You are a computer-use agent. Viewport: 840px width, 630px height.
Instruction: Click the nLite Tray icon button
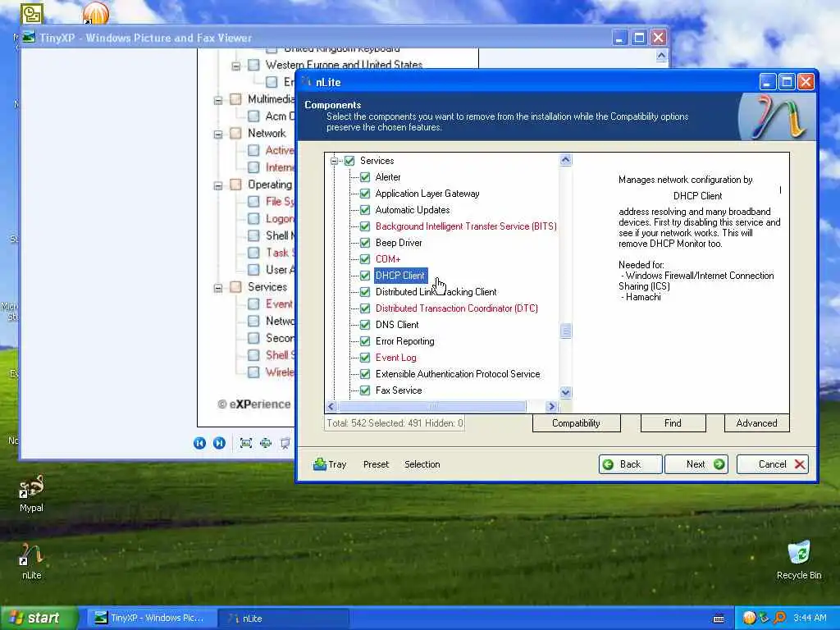click(330, 464)
